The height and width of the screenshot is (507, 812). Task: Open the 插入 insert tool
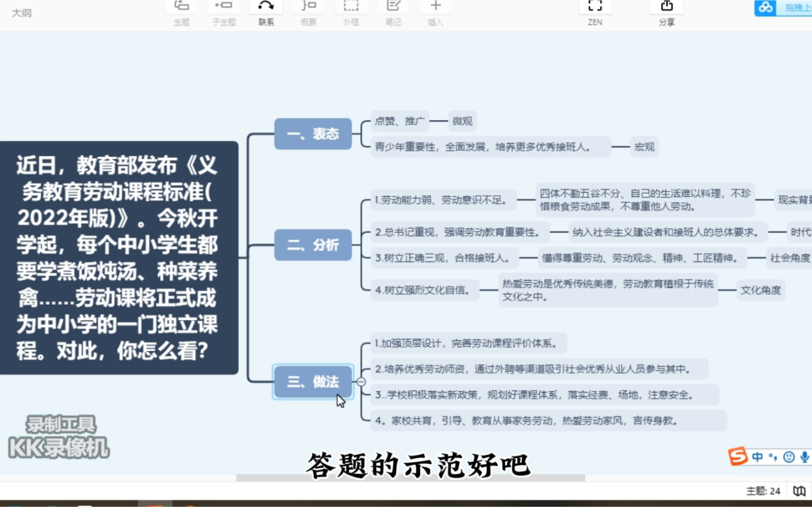pos(435,12)
